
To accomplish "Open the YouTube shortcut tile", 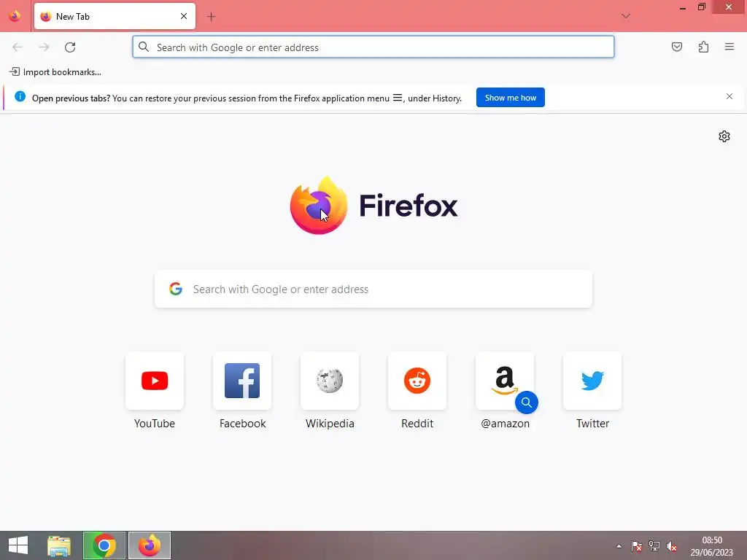I will tap(155, 381).
